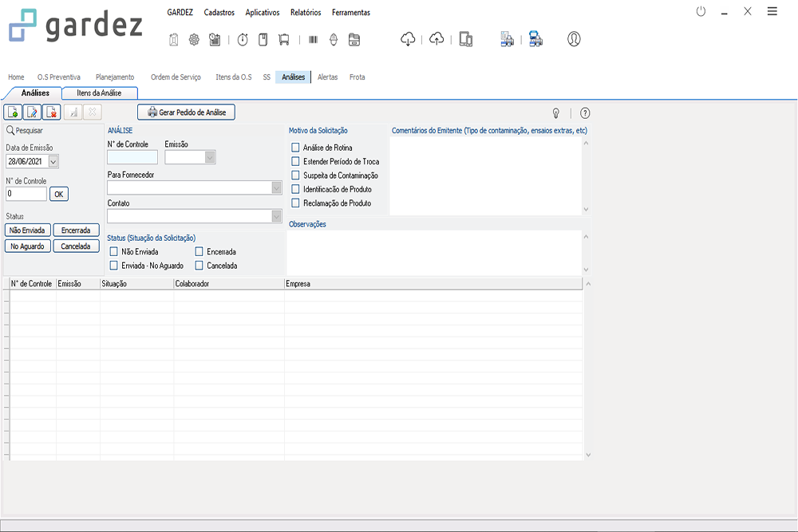Open the O.S Preventiva tab
Viewport: 798px width, 532px height.
tap(59, 77)
